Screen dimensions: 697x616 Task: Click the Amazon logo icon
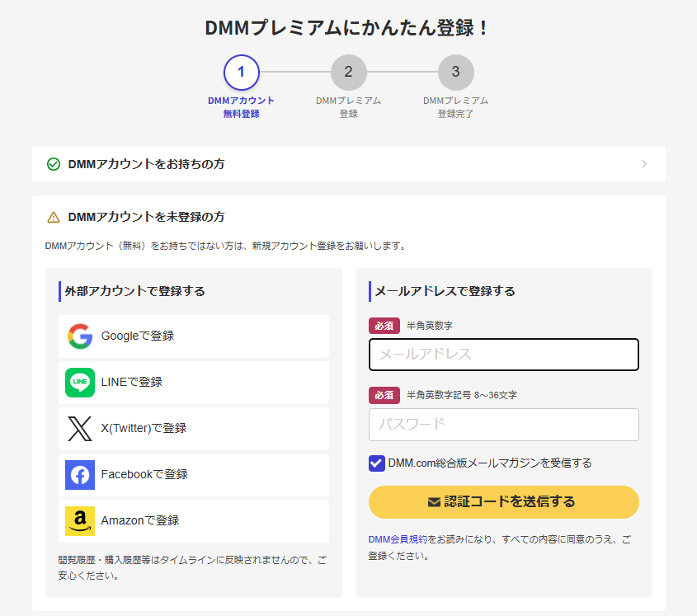(x=80, y=521)
